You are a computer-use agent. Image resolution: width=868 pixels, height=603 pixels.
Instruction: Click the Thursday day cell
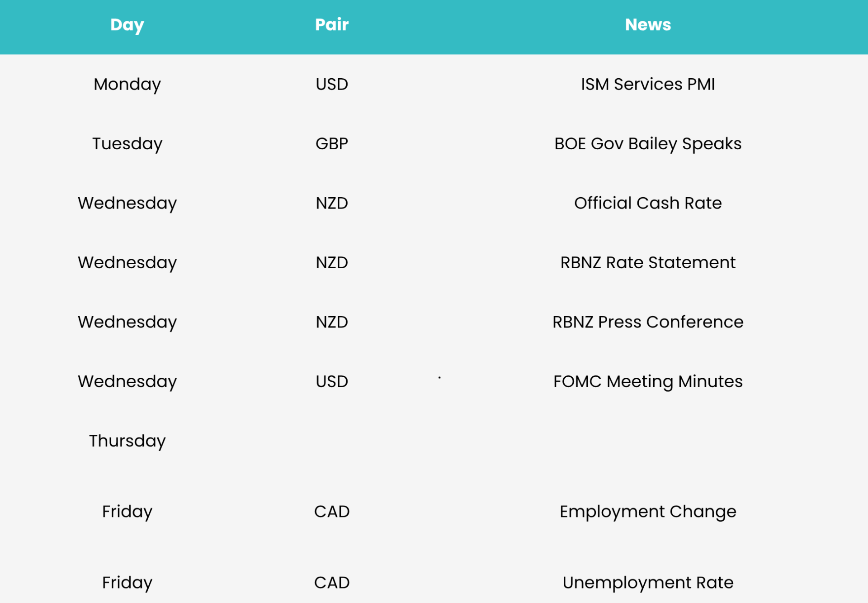point(127,441)
